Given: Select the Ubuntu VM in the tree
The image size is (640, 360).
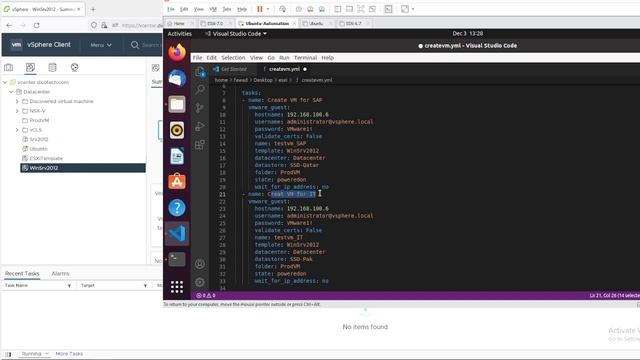Looking at the screenshot, I should 38,149.
